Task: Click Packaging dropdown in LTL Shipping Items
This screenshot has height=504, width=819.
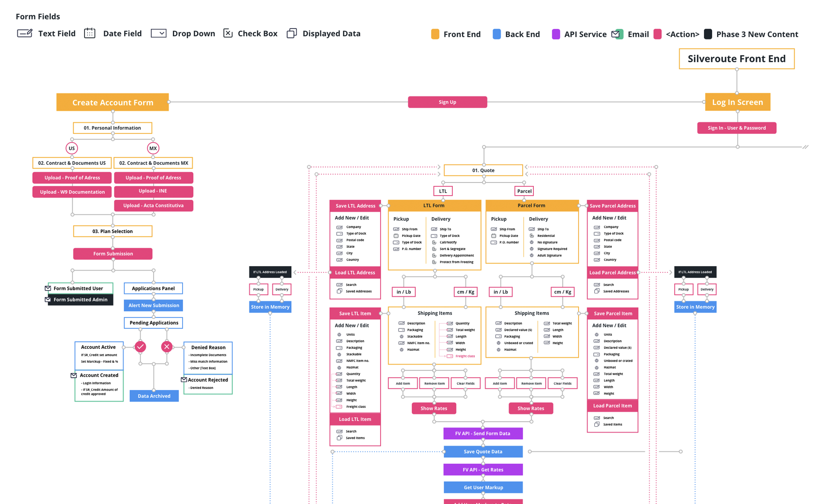Action: pos(402,330)
